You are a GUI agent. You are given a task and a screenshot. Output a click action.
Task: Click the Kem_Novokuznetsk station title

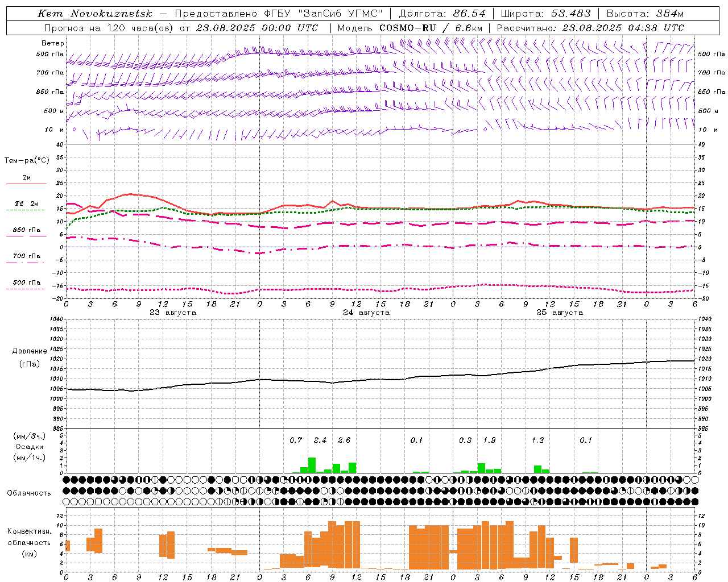(x=95, y=14)
